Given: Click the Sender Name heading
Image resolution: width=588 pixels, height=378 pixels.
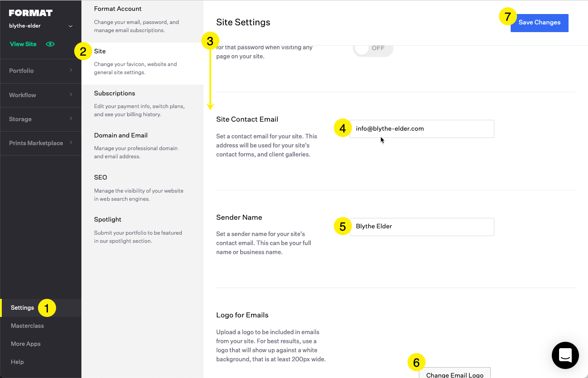Looking at the screenshot, I should click(x=239, y=217).
